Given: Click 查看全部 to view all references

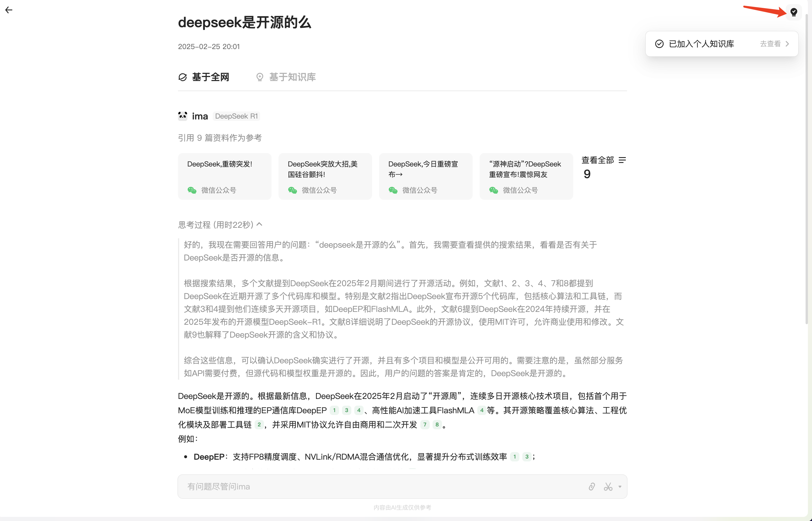Looking at the screenshot, I should 597,160.
